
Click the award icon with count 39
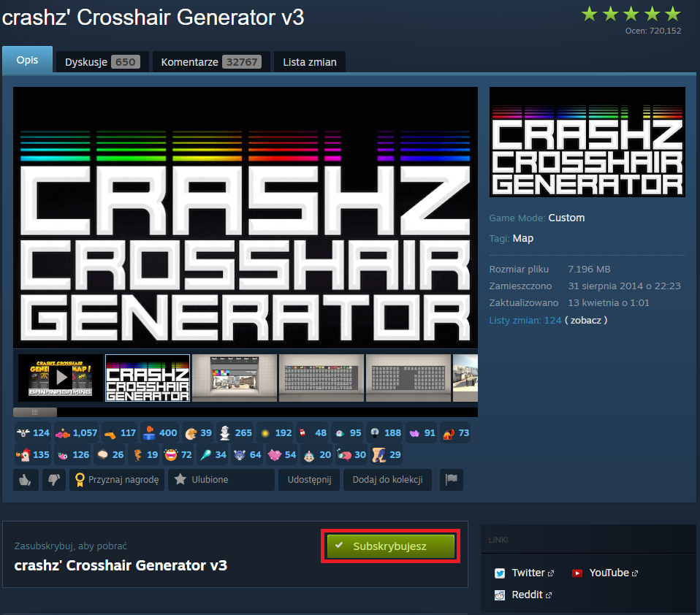[198, 432]
